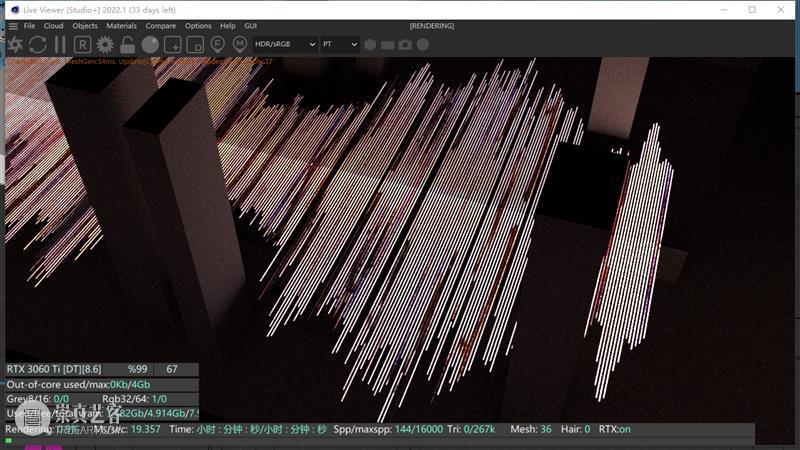Open the Compare menu
The width and height of the screenshot is (800, 450).
pos(161,26)
